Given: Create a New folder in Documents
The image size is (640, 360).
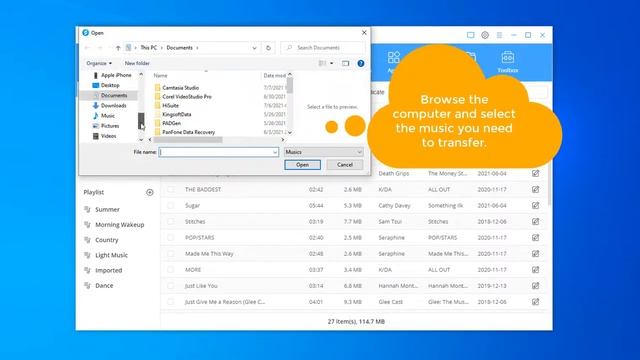Looking at the screenshot, I should (x=137, y=63).
